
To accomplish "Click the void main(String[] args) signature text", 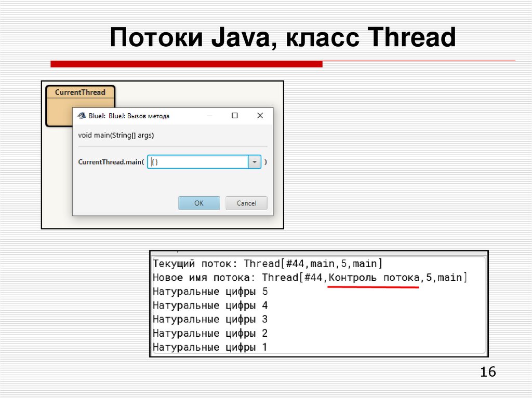I will point(115,135).
